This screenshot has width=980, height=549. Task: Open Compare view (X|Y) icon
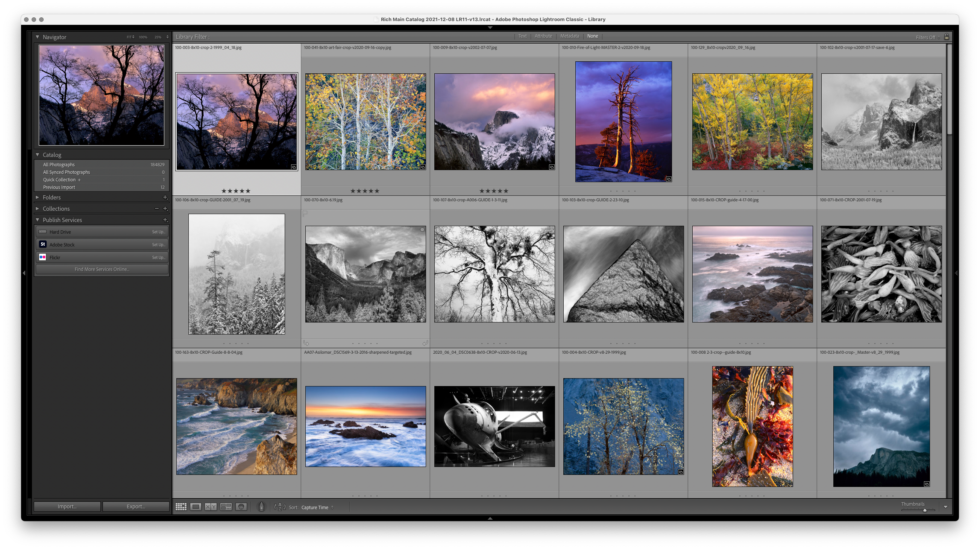coord(211,507)
